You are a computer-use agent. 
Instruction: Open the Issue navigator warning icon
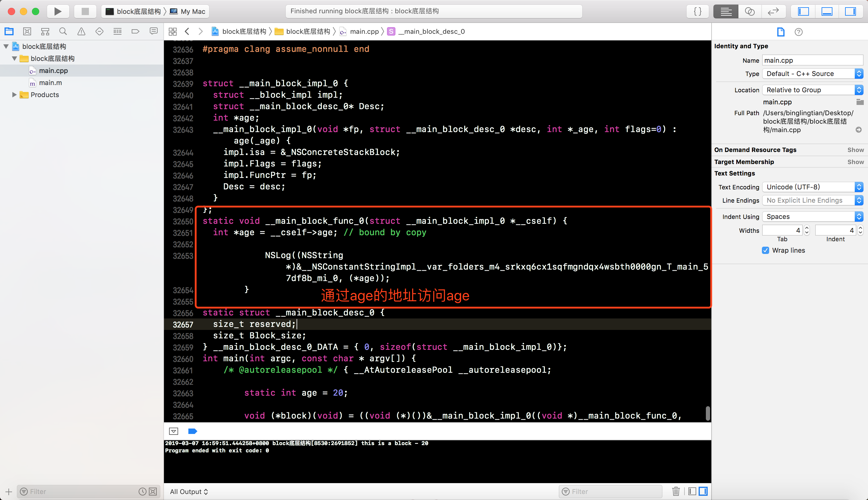click(81, 32)
